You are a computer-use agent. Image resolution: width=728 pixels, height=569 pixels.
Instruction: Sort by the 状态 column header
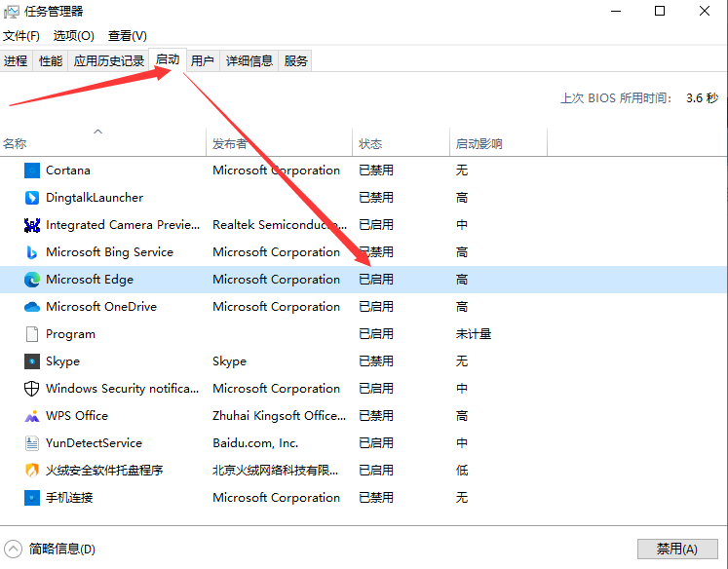click(402, 143)
